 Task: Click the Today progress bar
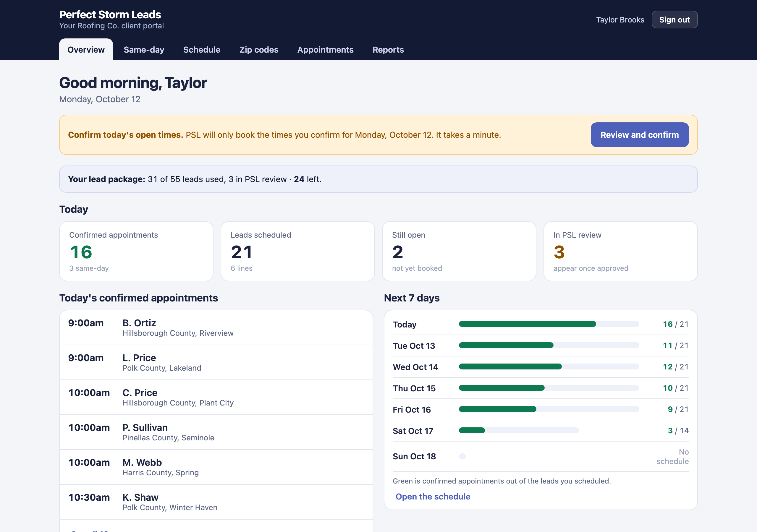[549, 324]
